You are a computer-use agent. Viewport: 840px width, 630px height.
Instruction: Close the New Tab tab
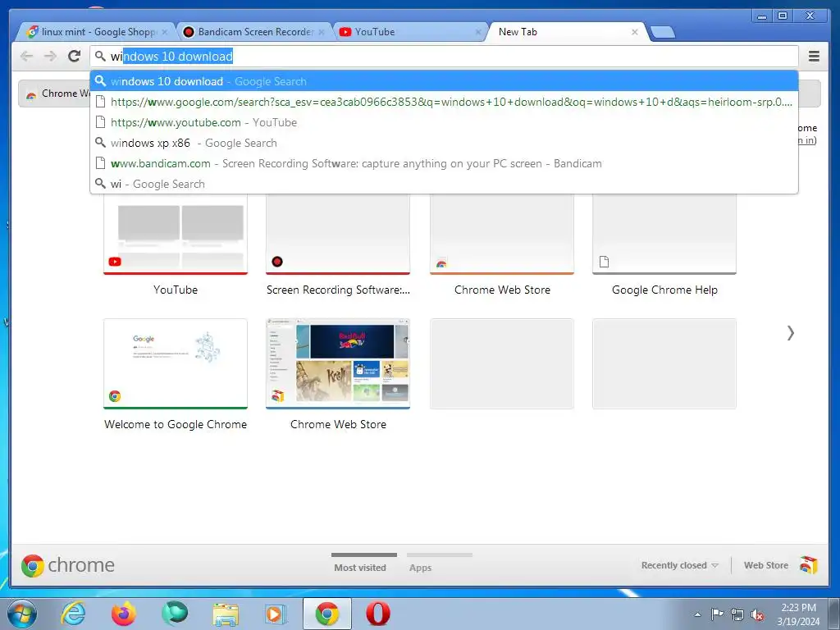click(x=634, y=32)
